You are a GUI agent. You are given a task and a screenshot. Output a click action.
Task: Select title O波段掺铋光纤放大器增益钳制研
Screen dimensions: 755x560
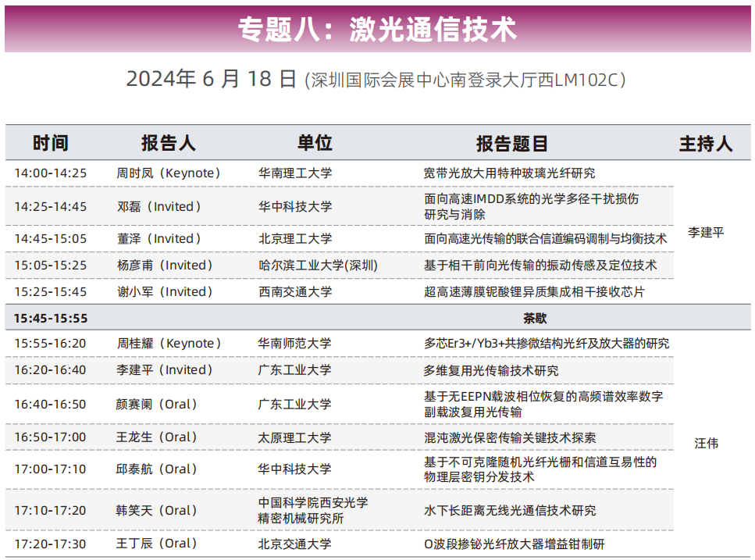pyautogui.click(x=515, y=544)
